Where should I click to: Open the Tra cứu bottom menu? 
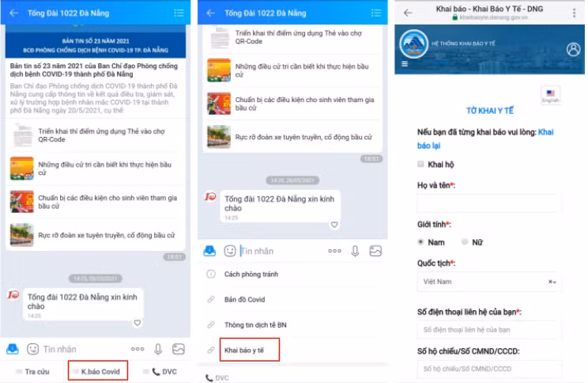tap(33, 371)
